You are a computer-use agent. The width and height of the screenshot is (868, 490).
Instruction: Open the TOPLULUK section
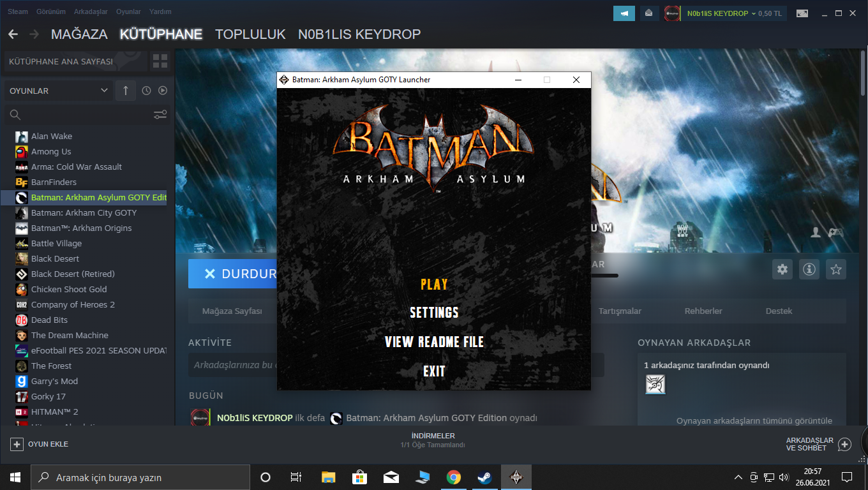coord(250,34)
